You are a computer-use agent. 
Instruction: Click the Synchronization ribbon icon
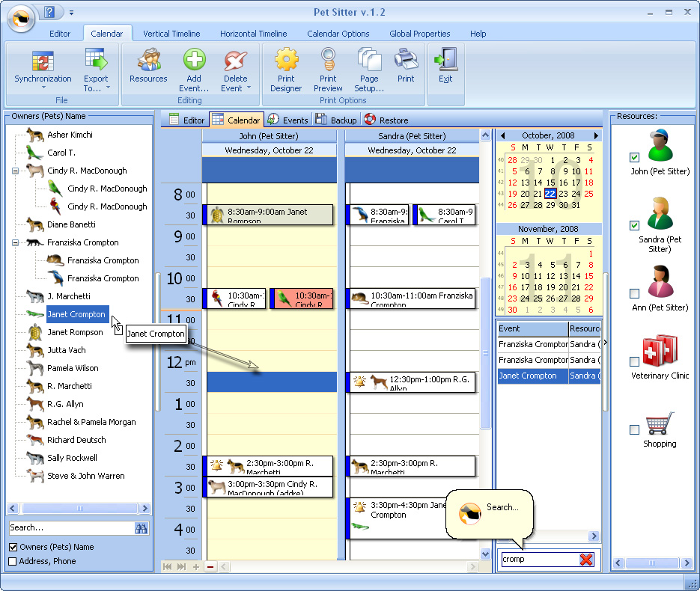point(43,60)
